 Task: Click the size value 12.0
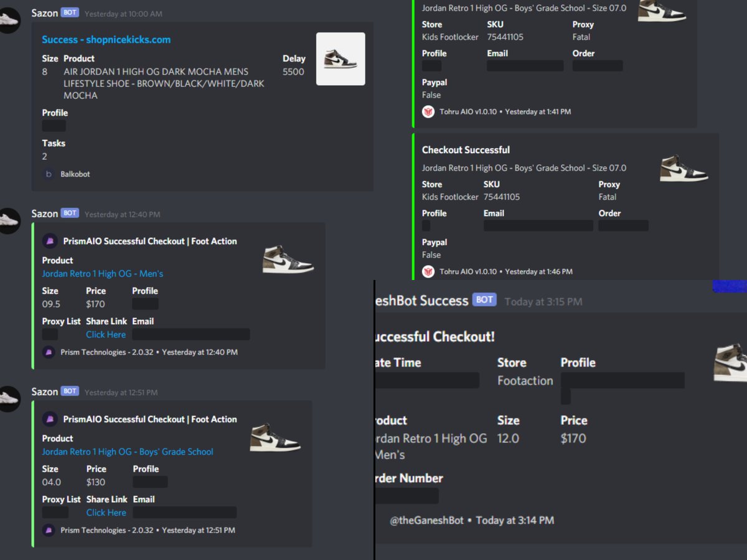(x=508, y=439)
